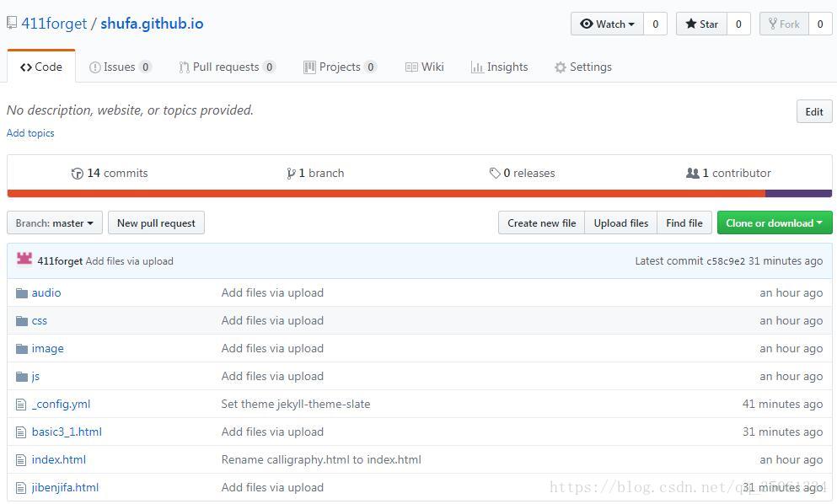Open the jibenjifa.html file

point(65,487)
